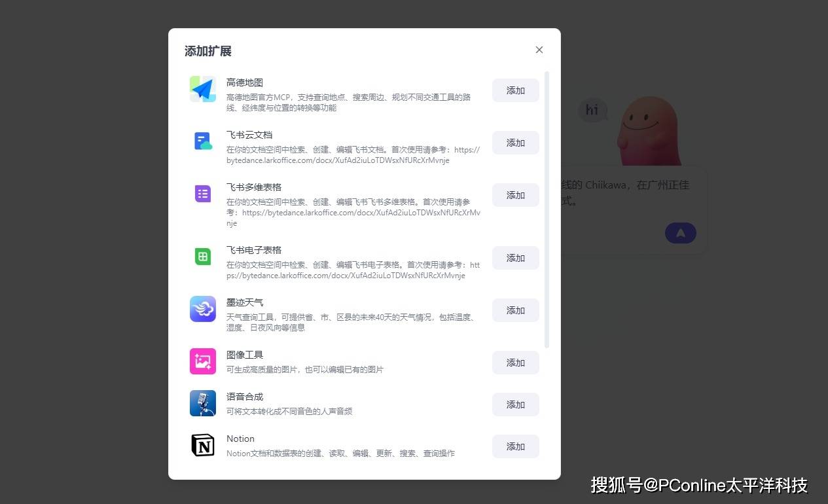Add the 图像工具 extension

[x=516, y=363]
